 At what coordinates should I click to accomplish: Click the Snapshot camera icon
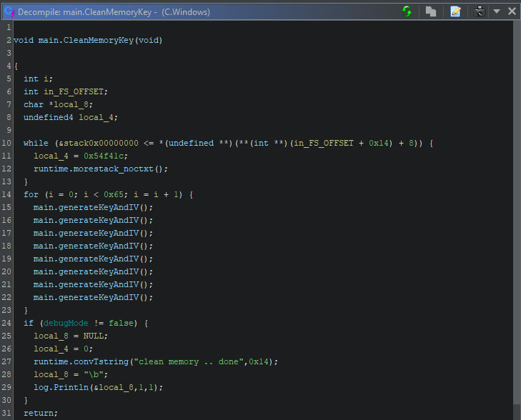click(x=480, y=11)
